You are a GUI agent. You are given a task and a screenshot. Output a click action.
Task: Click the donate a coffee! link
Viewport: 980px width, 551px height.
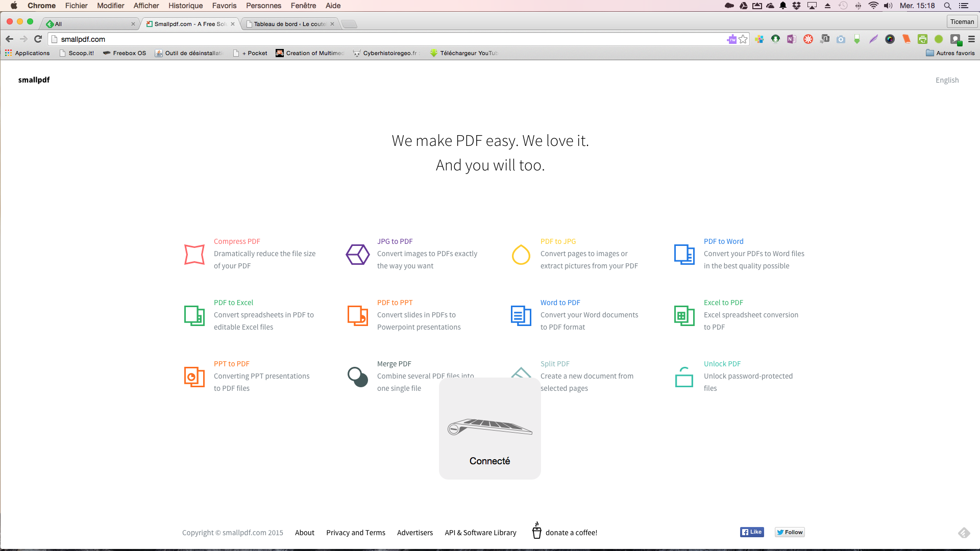click(571, 533)
